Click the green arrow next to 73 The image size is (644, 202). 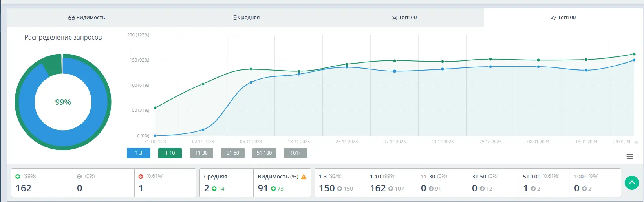pyautogui.click(x=273, y=189)
